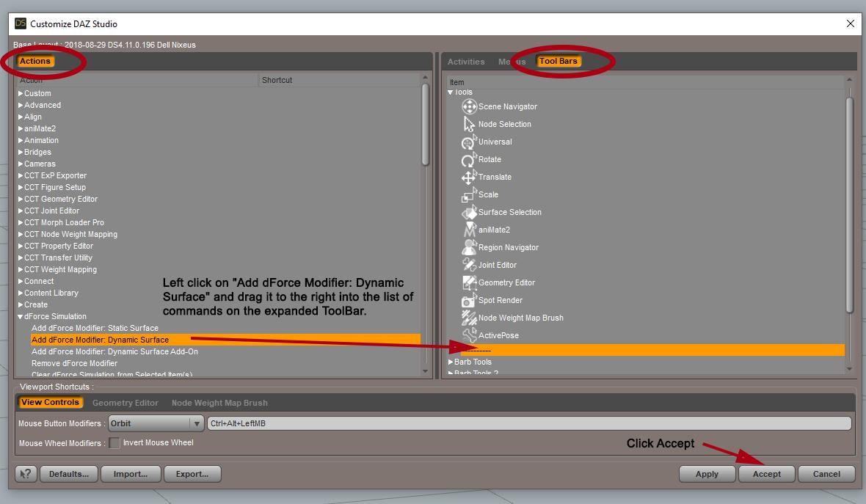Click the Scene Navigator tool icon

pyautogui.click(x=469, y=106)
